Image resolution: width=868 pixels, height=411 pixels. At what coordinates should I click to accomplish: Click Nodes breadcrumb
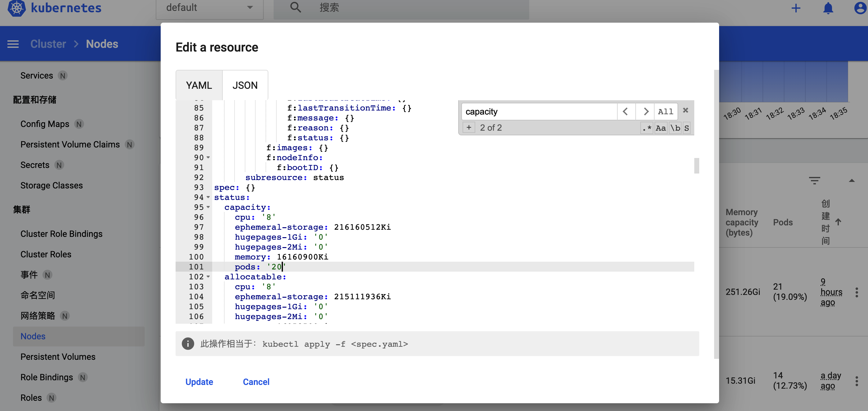click(x=102, y=44)
